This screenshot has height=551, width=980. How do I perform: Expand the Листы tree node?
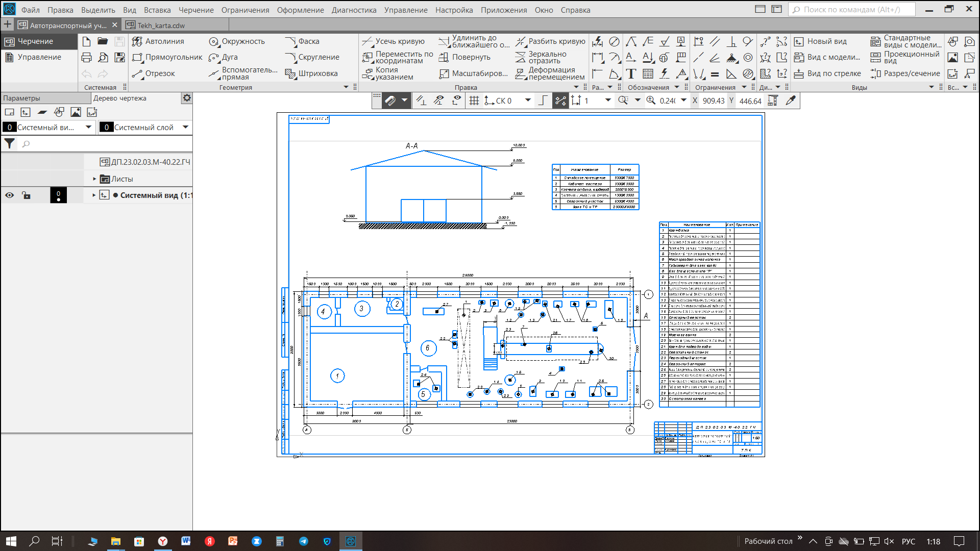tap(94, 179)
